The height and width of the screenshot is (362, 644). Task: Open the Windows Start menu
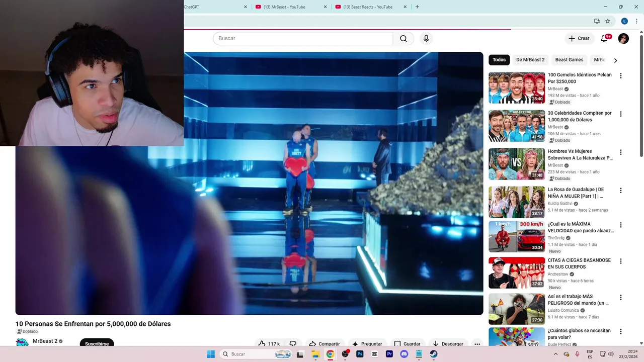pos(211,354)
